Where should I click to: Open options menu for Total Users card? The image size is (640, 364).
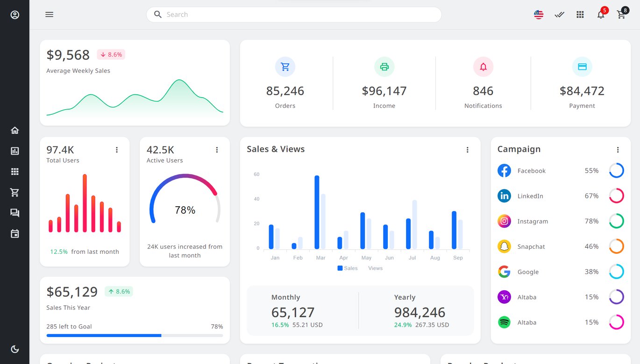tap(117, 150)
